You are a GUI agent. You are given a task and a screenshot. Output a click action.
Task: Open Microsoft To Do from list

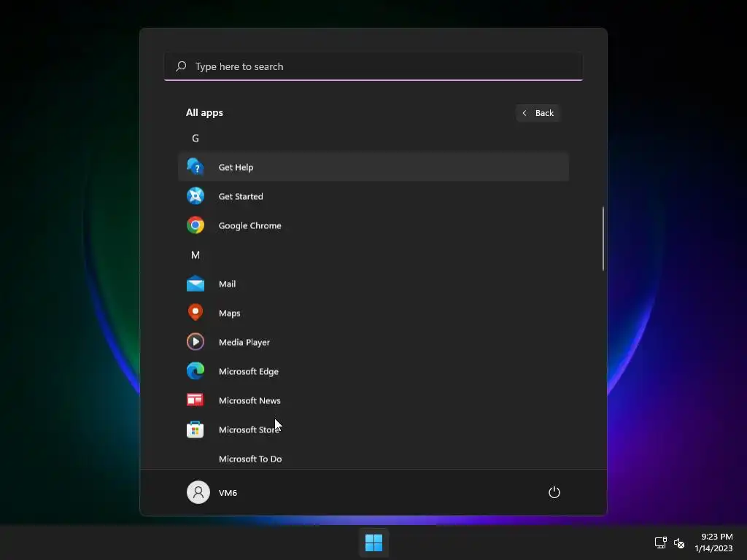coord(250,459)
